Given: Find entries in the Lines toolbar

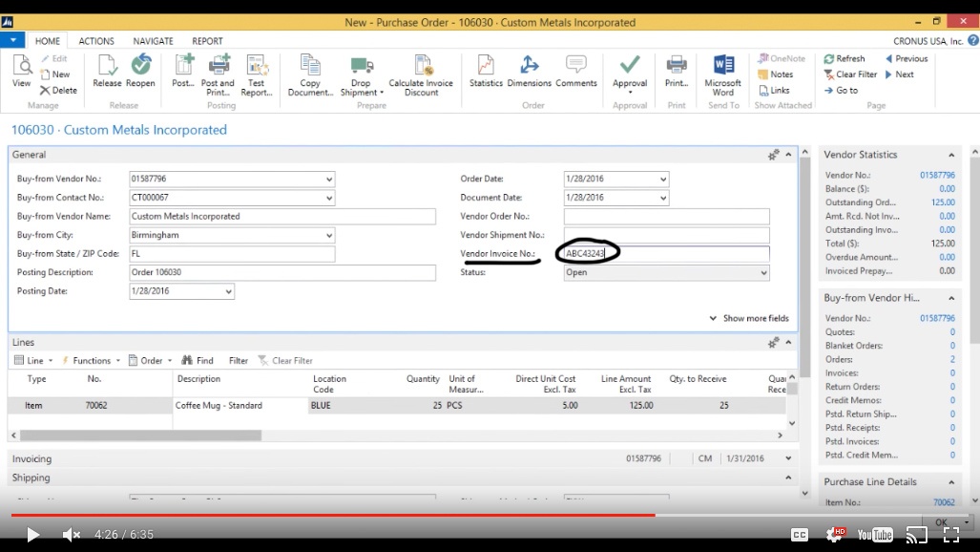Looking at the screenshot, I should pyautogui.click(x=198, y=360).
